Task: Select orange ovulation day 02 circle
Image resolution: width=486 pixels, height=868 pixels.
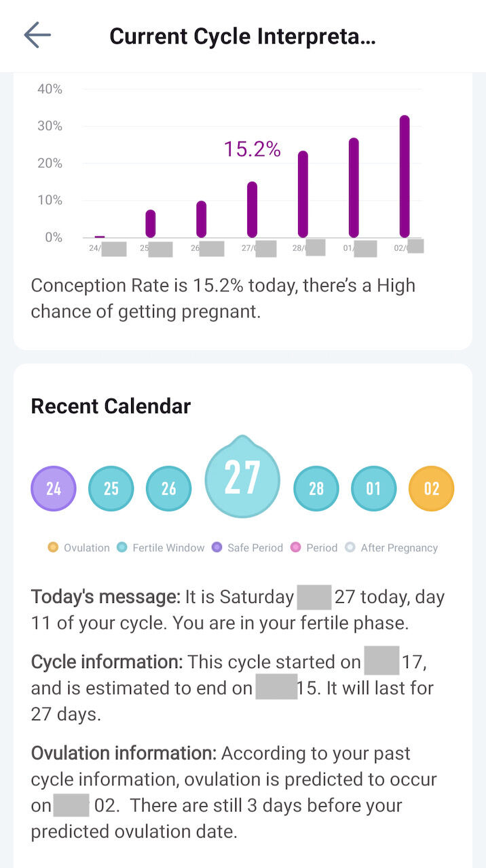Action: pyautogui.click(x=431, y=488)
